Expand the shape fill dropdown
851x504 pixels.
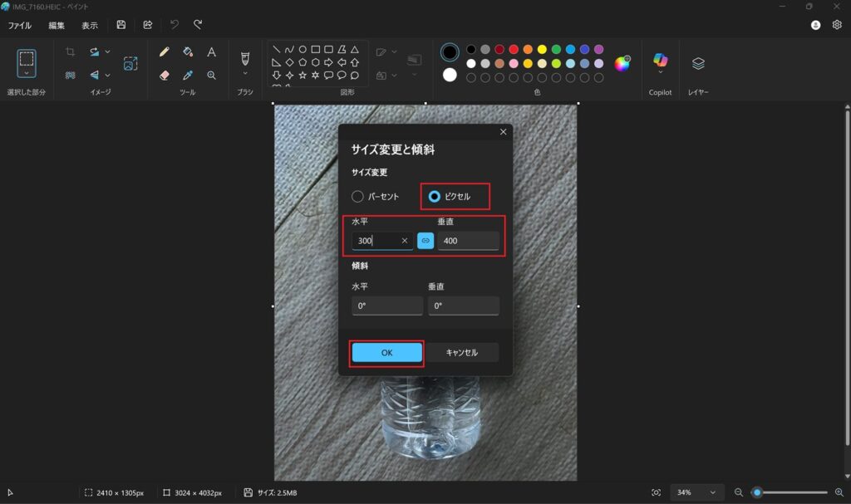pyautogui.click(x=394, y=76)
